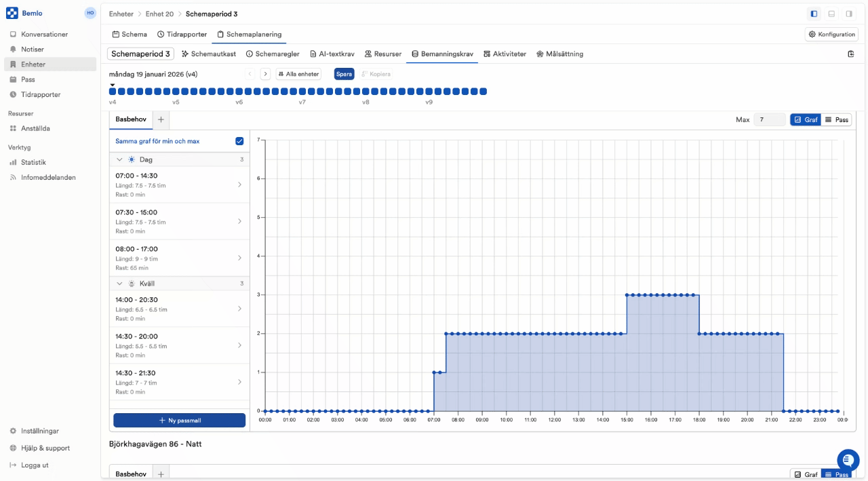Image resolution: width=868 pixels, height=481 pixels.
Task: Switch Natt section to Pass view
Action: click(x=836, y=474)
